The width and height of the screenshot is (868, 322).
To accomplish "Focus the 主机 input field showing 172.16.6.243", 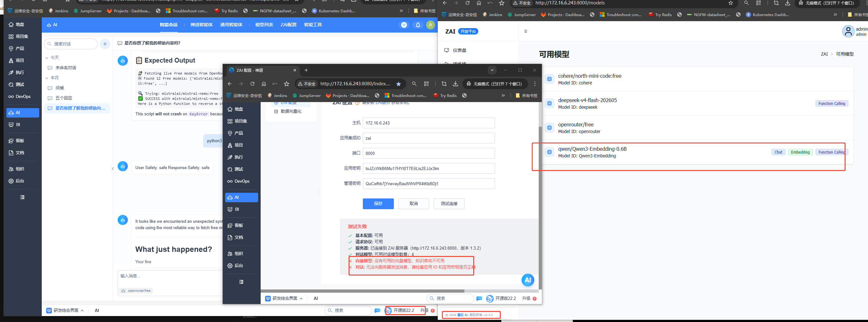I will (x=429, y=123).
